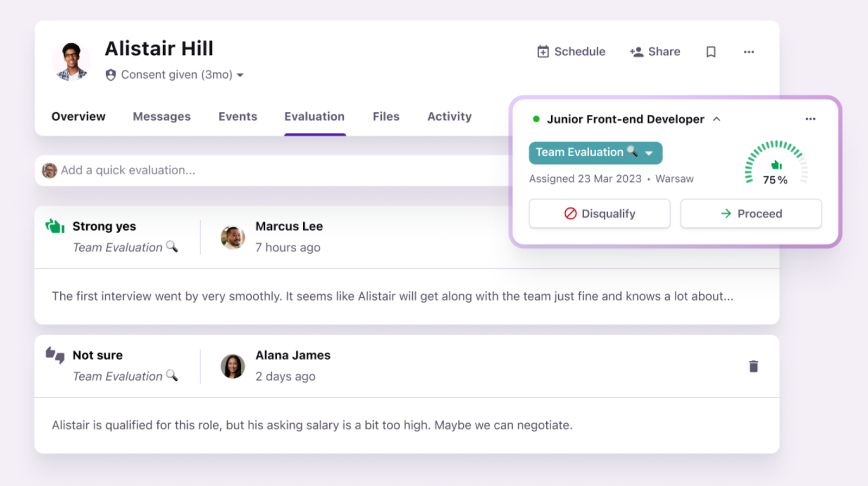Open the Team Evaluation stage dropdown

pos(649,153)
